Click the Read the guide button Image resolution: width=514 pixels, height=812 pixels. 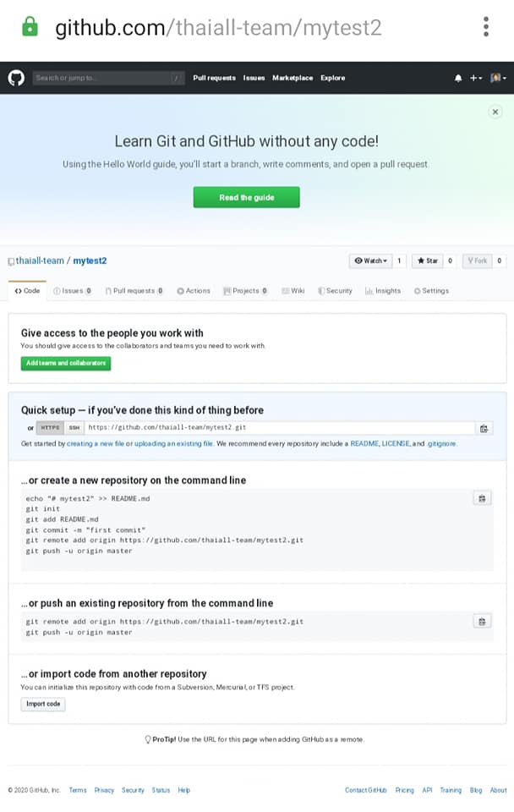pyautogui.click(x=246, y=197)
